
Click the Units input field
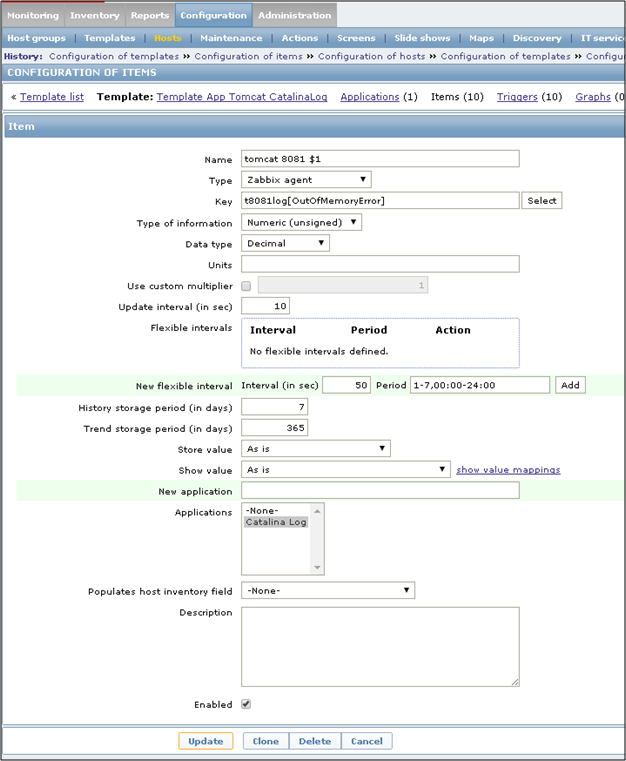point(380,264)
